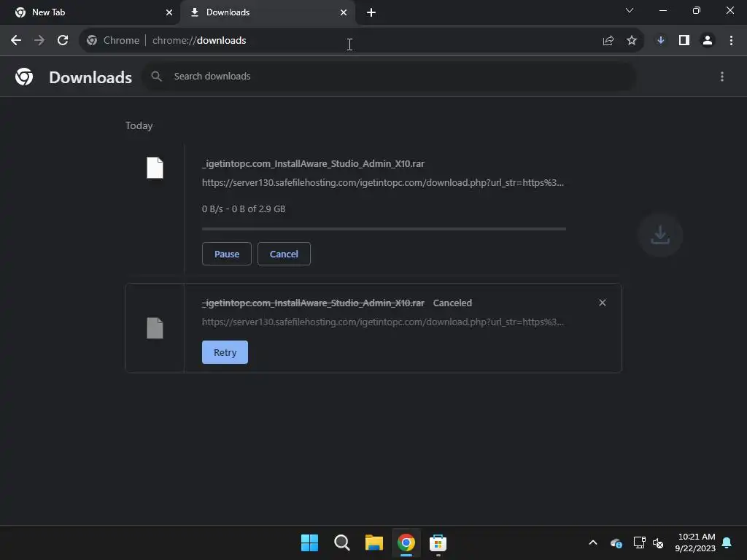Open the network status tray icon
Viewport: 747px width, 560px height.
(x=639, y=542)
